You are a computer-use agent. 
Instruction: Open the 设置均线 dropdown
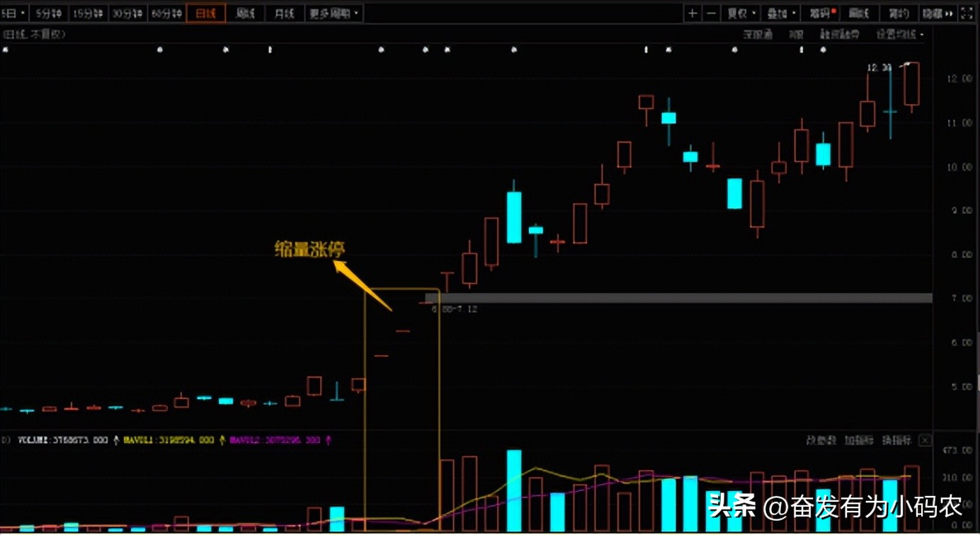click(899, 34)
